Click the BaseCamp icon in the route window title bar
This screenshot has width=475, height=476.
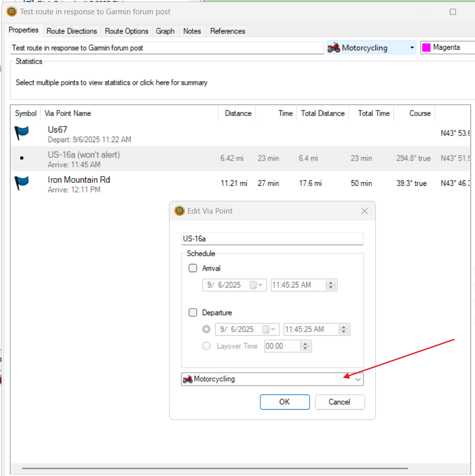[x=12, y=11]
